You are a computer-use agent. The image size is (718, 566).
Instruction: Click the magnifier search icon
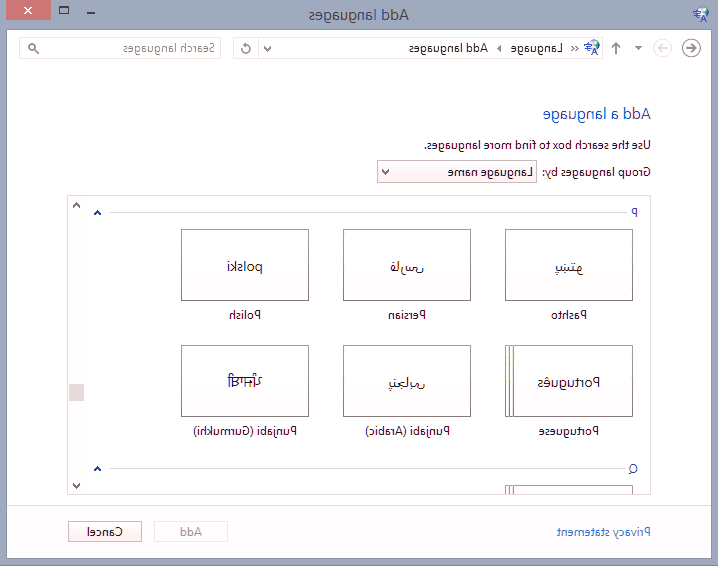tap(33, 48)
